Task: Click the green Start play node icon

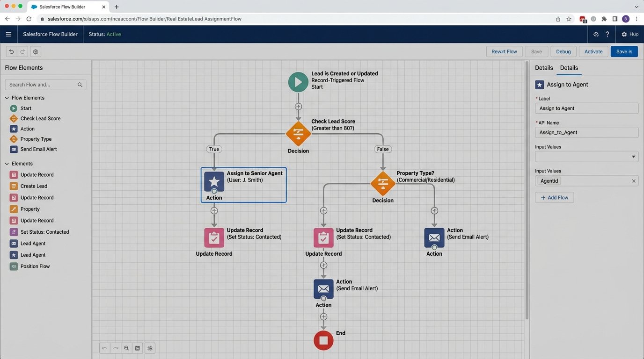Action: coord(298,82)
